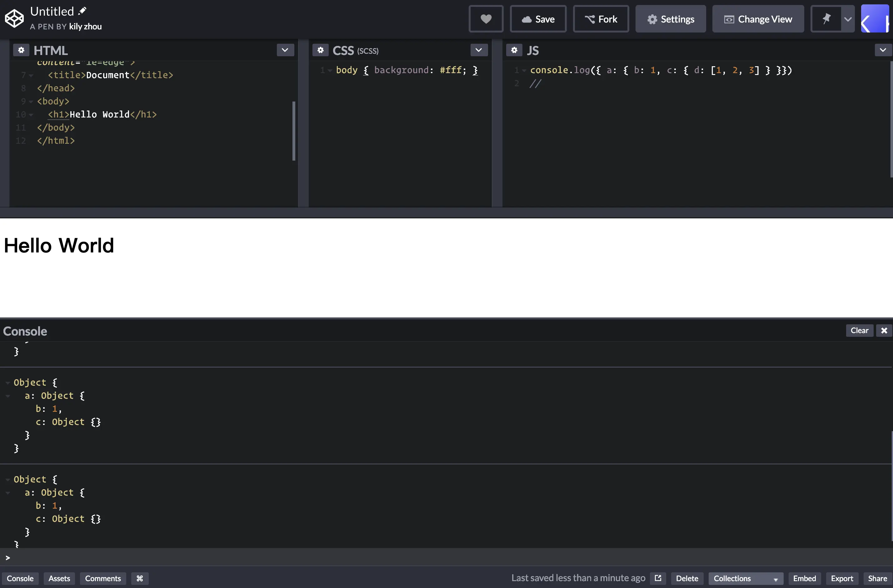Open pen preview via external link icon
893x588 pixels.
[658, 578]
